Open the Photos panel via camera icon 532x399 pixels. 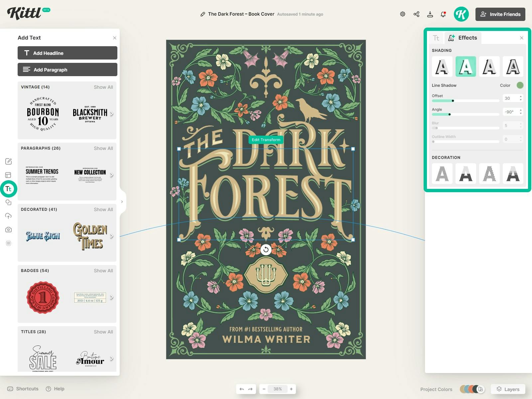coord(8,229)
